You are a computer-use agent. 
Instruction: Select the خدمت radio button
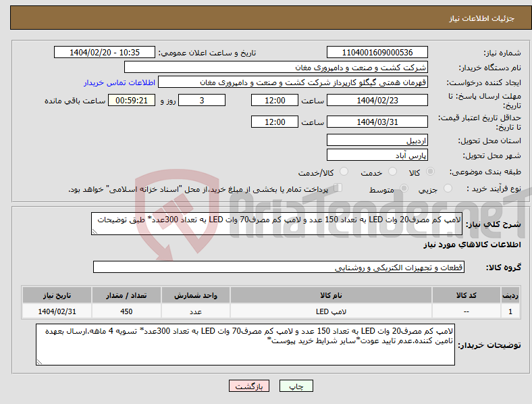(392, 172)
